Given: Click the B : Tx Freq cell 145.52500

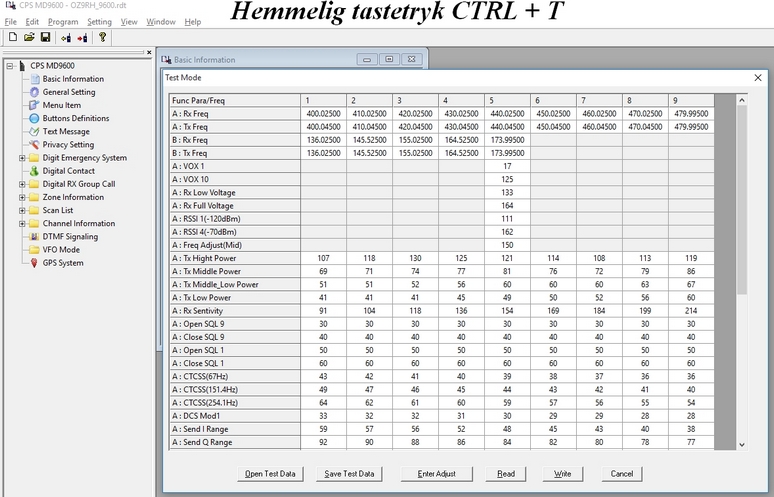Looking at the screenshot, I should 369,153.
